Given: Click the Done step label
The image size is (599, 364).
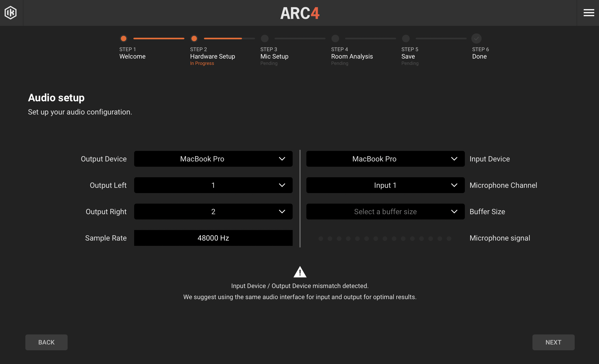Looking at the screenshot, I should (x=479, y=56).
